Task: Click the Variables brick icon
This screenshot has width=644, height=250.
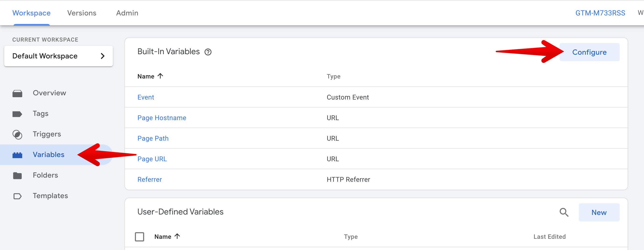Action: click(x=17, y=155)
